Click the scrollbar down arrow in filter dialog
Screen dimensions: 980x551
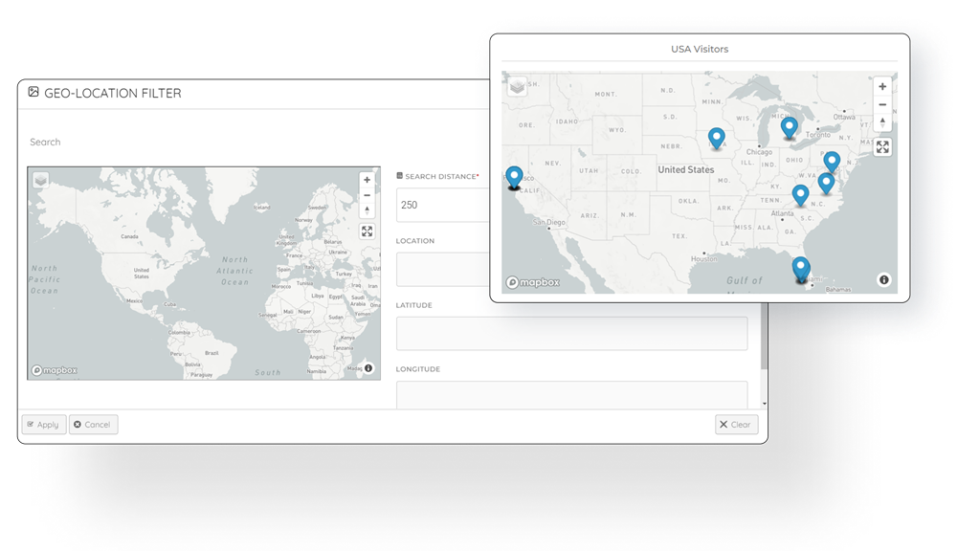(764, 405)
